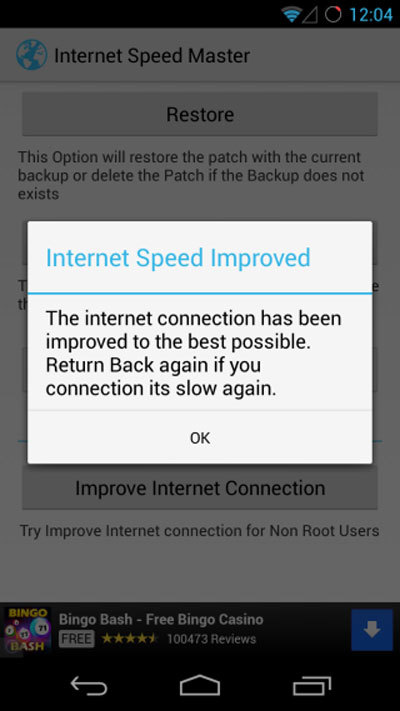
Task: Open the recent apps navigation icon
Action: click(x=312, y=685)
